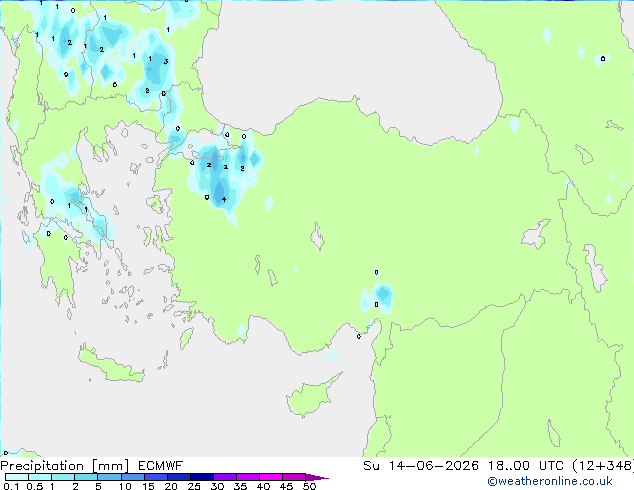Click the "35" legend scale label
This screenshot has height=490, width=634.
point(240,486)
